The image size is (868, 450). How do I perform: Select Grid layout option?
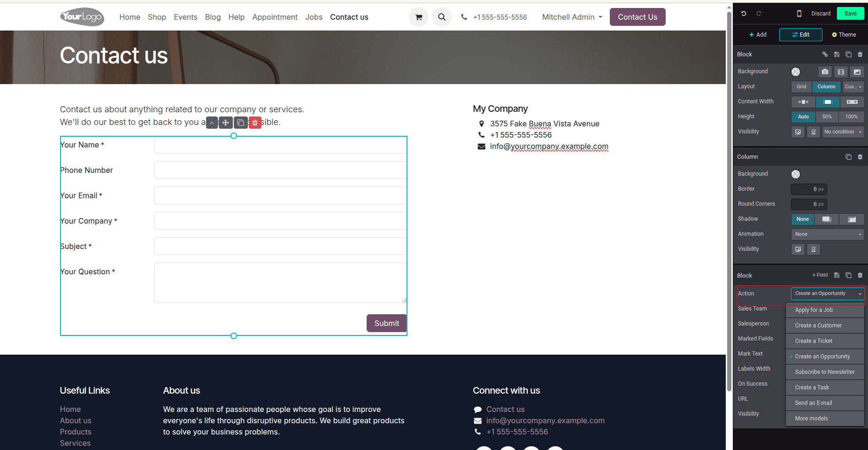click(801, 87)
